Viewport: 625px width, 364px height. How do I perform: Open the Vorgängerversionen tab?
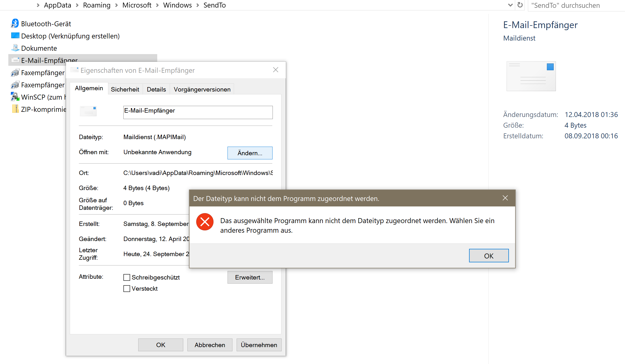pyautogui.click(x=202, y=89)
